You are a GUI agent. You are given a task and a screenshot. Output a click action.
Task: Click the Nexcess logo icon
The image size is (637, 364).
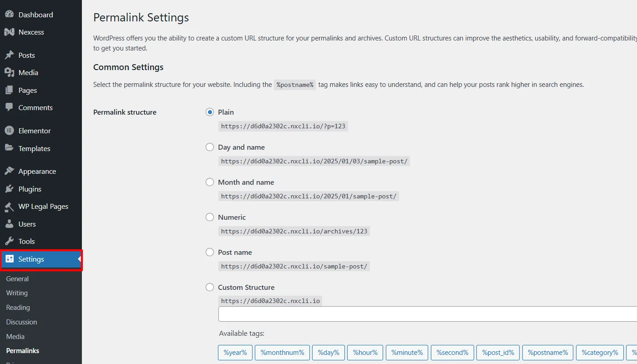(9, 32)
